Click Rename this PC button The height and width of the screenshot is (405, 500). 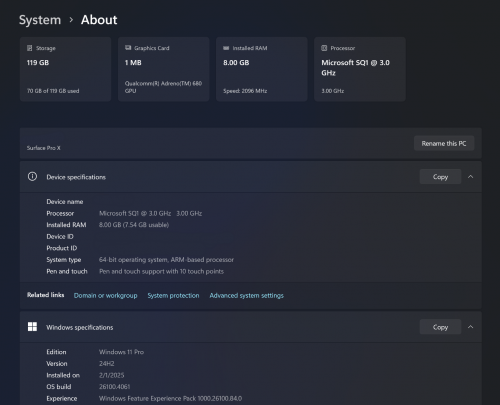tap(444, 143)
